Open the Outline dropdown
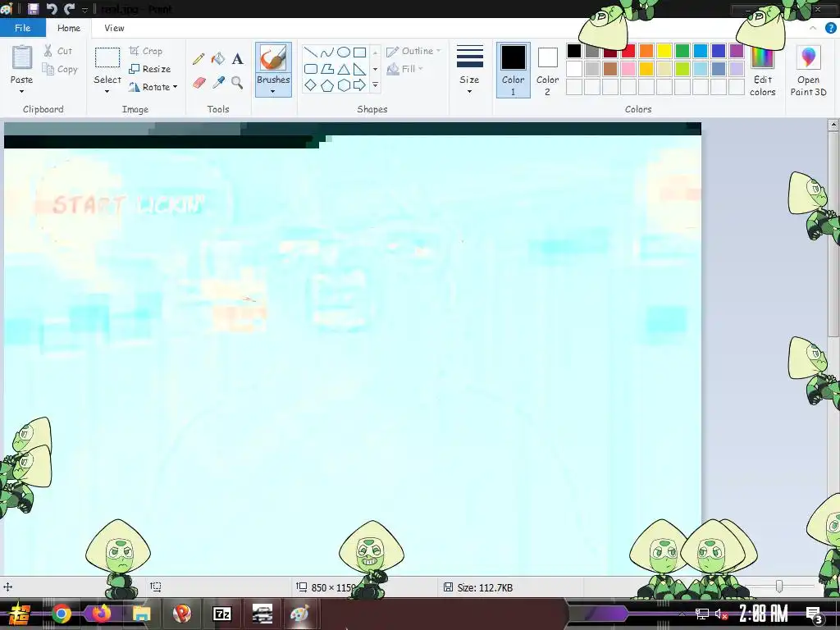This screenshot has height=630, width=840. click(x=413, y=51)
